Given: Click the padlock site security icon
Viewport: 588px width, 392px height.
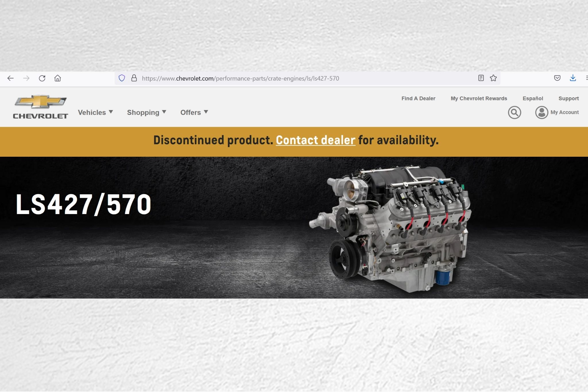Looking at the screenshot, I should 134,78.
